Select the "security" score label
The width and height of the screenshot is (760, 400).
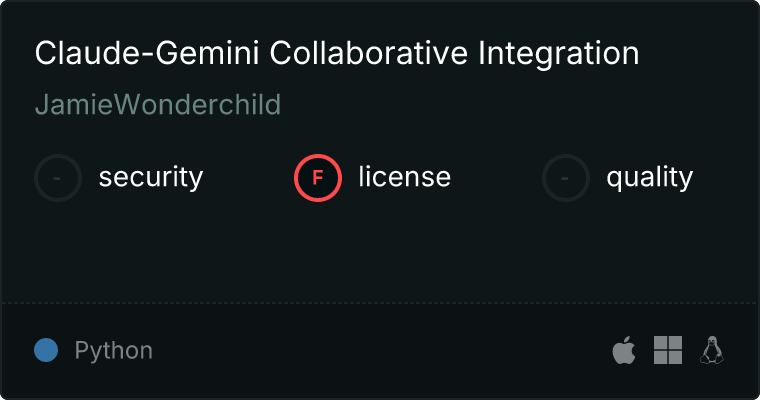pyautogui.click(x=151, y=178)
